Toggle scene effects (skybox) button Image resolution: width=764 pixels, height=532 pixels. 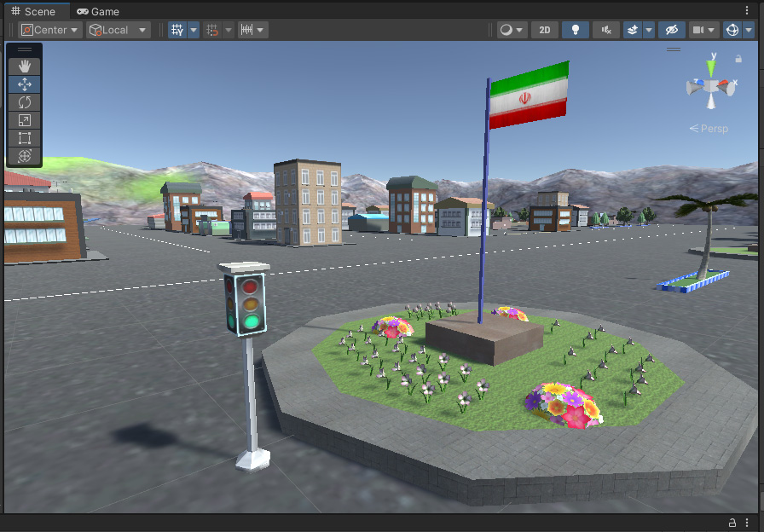coord(633,30)
